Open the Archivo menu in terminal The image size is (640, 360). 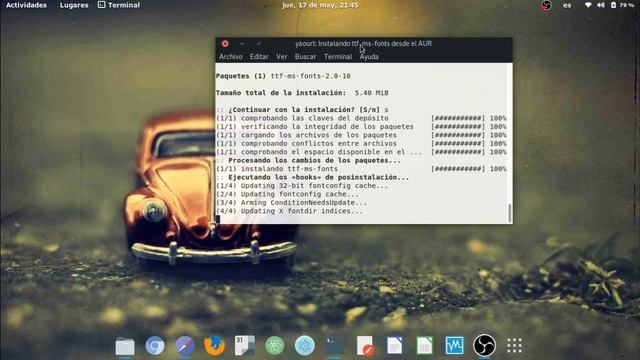pyautogui.click(x=231, y=57)
